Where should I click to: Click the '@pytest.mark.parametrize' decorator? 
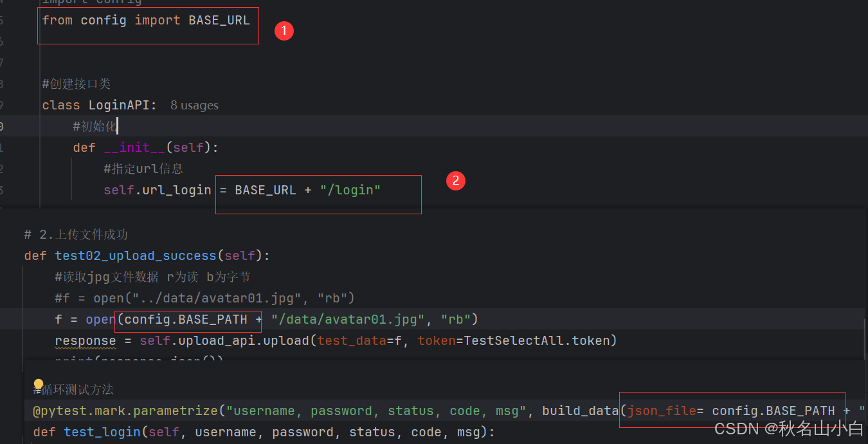point(125,411)
